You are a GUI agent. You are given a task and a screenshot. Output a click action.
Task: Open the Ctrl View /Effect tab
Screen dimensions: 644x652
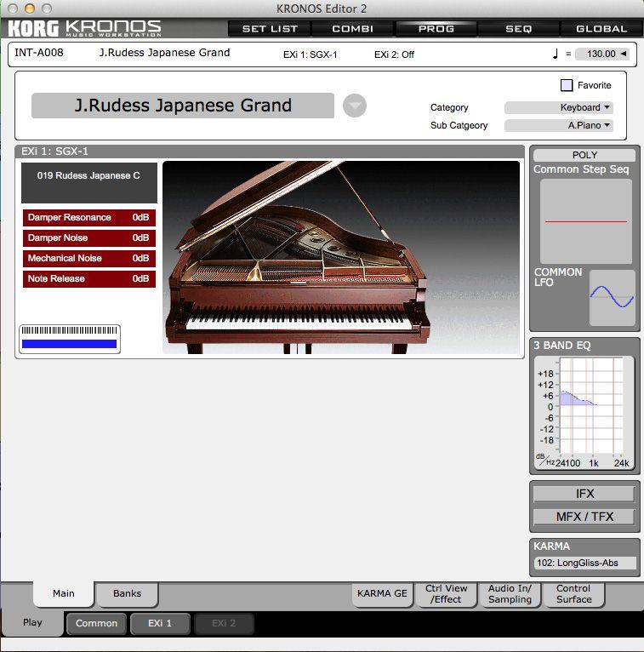point(447,594)
